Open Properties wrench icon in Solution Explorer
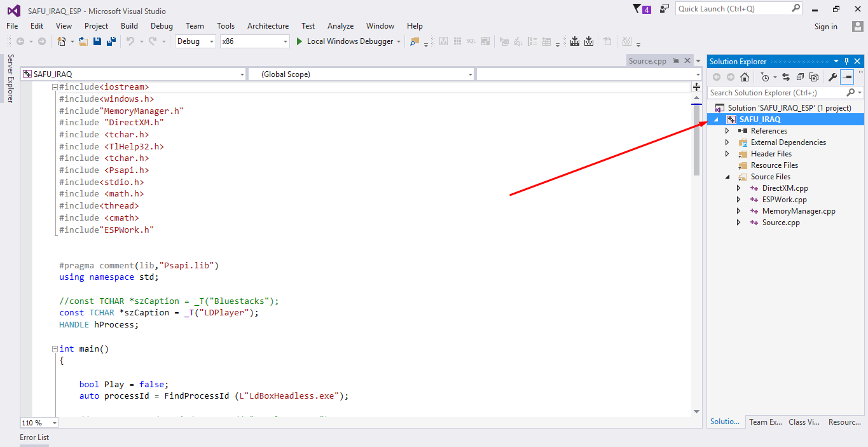This screenshot has height=447, width=868. click(x=832, y=77)
